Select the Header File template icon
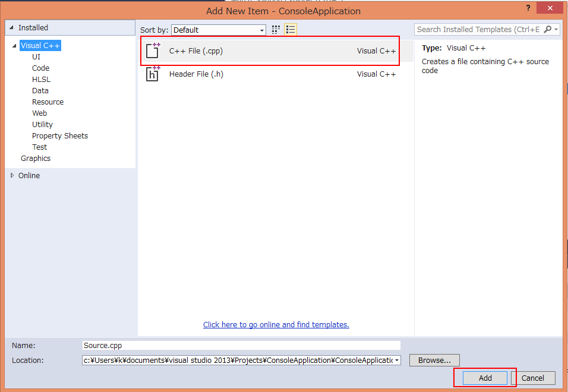Viewport: 568px width, 392px height. point(153,74)
